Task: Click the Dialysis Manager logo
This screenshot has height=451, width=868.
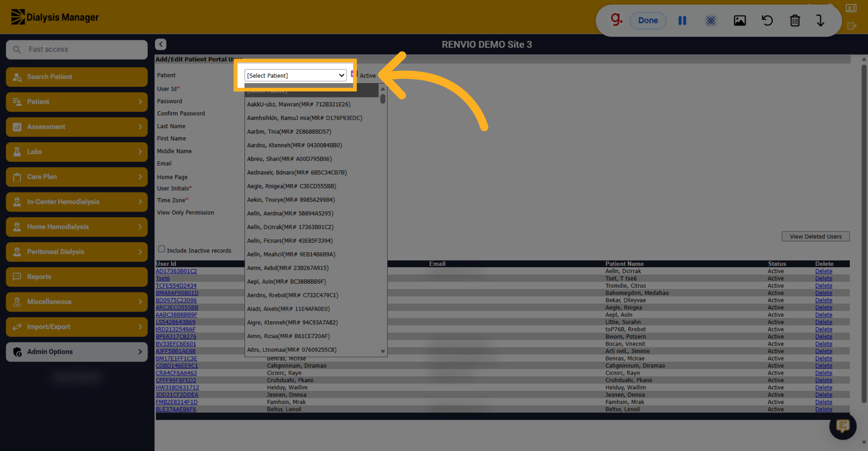Action: [55, 17]
